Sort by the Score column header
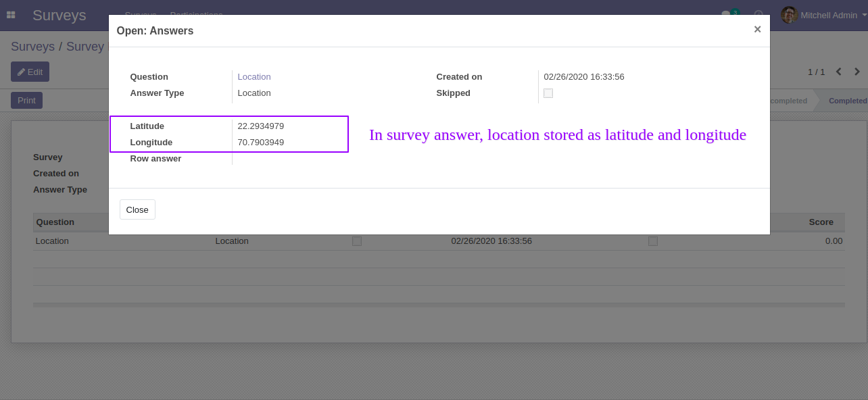The width and height of the screenshot is (868, 400). pos(821,222)
